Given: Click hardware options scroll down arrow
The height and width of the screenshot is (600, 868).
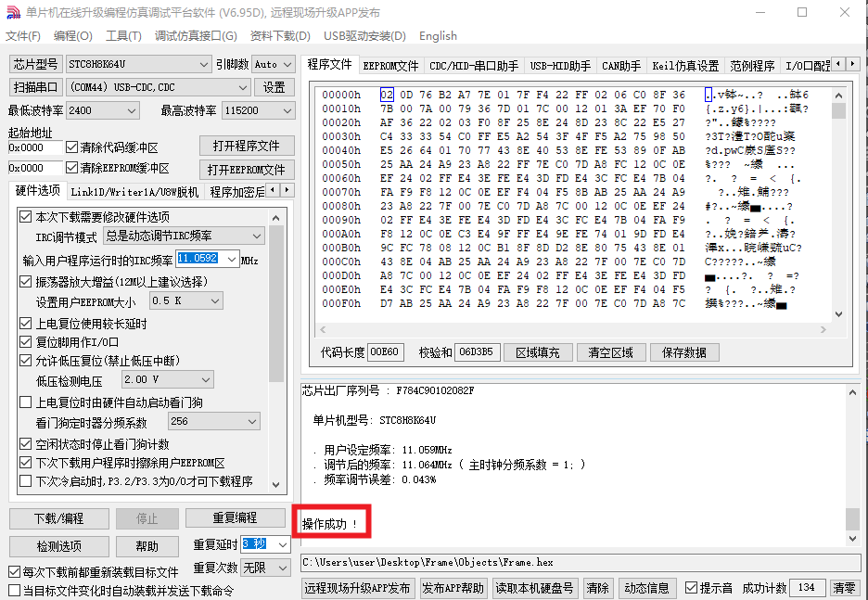Looking at the screenshot, I should (276, 485).
